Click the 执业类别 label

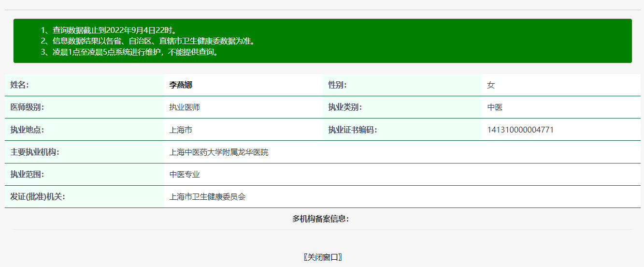point(345,107)
